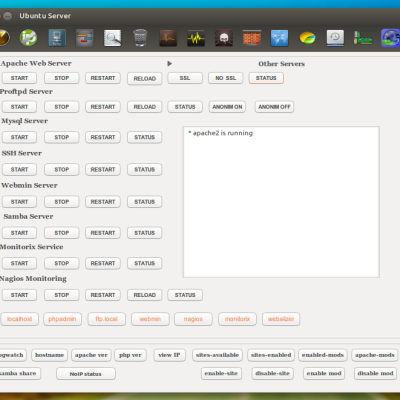
Task: Open the phpadmin link button
Action: click(62, 319)
